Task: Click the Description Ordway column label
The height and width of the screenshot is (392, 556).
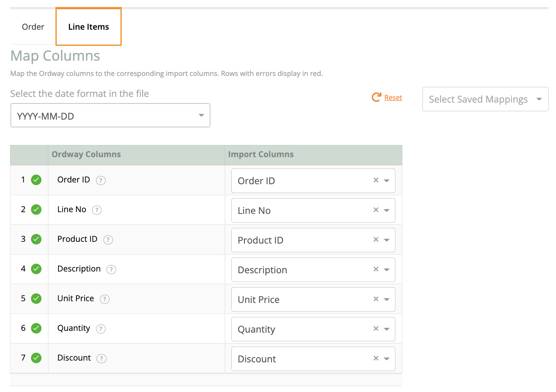Action: (x=79, y=268)
